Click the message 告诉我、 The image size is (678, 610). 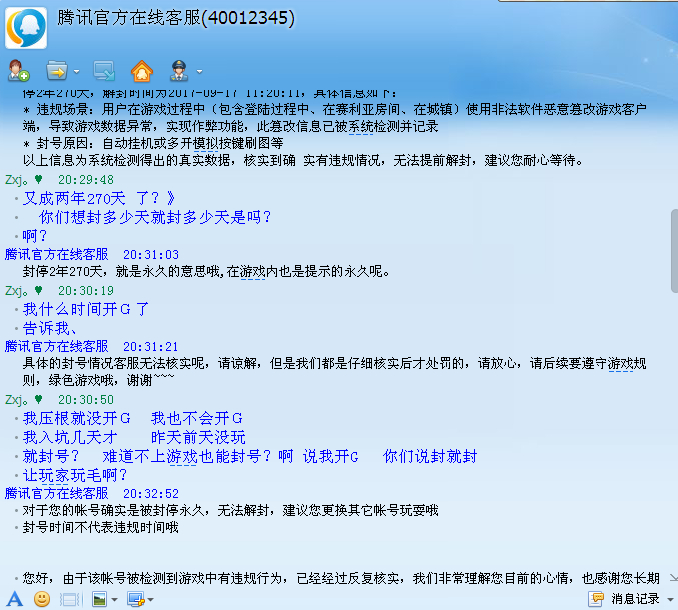(50, 328)
